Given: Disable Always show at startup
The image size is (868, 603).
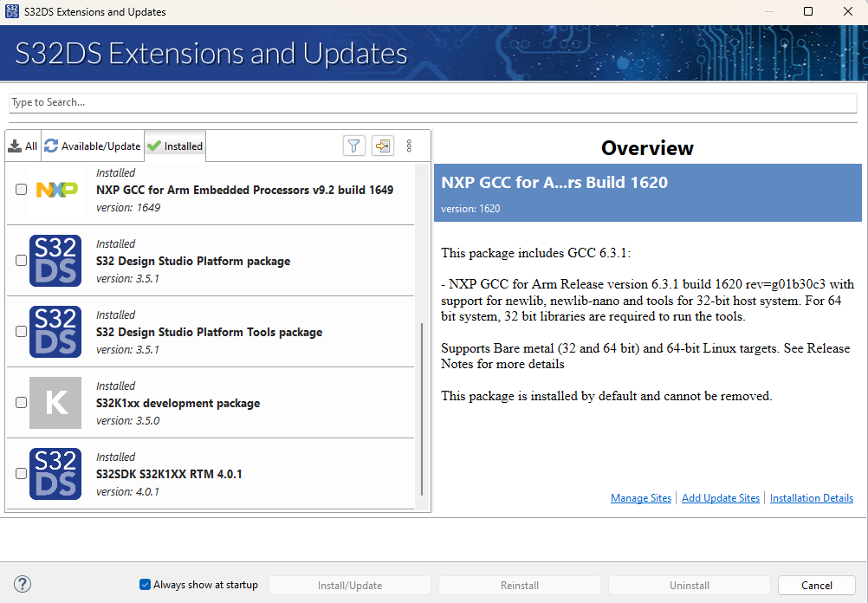Looking at the screenshot, I should [x=145, y=585].
